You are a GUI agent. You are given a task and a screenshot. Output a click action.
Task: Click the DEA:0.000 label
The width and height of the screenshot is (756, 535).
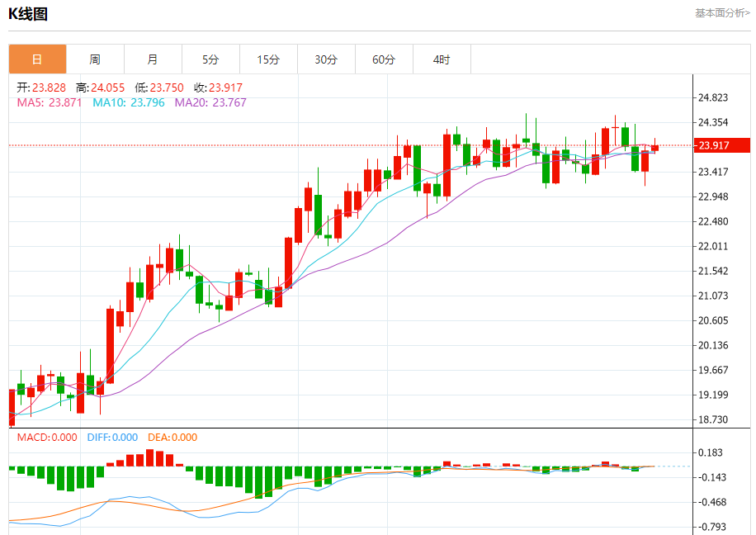coord(172,438)
